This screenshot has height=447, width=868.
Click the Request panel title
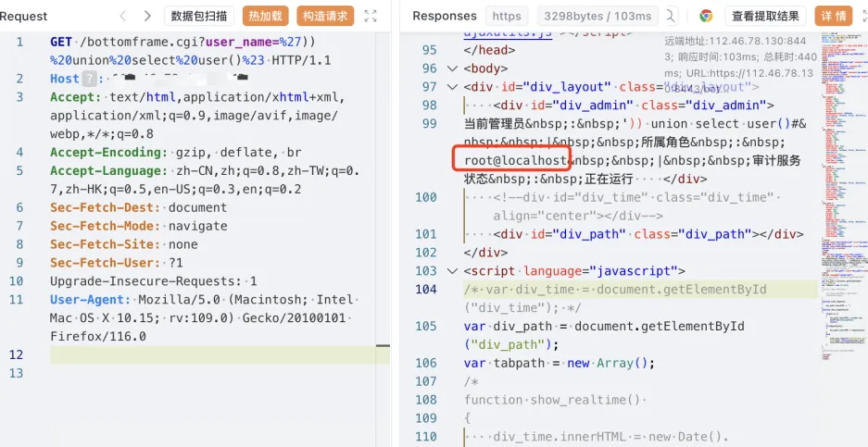24,16
